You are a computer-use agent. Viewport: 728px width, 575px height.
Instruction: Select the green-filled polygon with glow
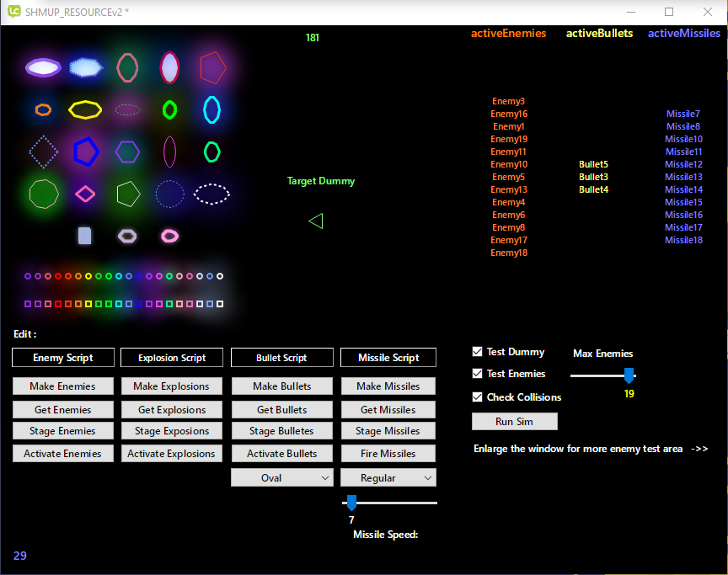(43, 194)
